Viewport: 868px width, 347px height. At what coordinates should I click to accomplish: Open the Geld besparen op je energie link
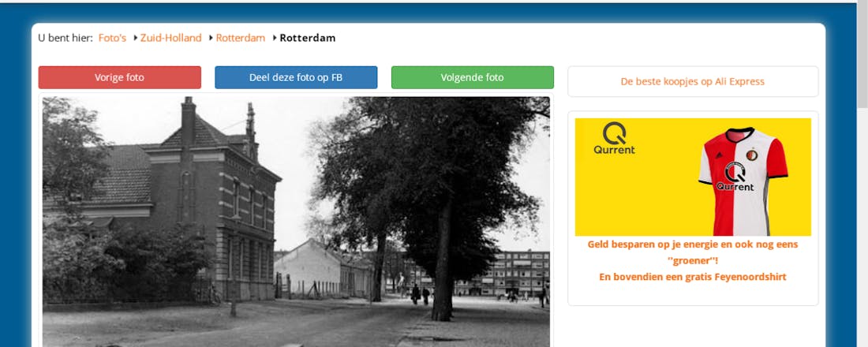(x=693, y=252)
